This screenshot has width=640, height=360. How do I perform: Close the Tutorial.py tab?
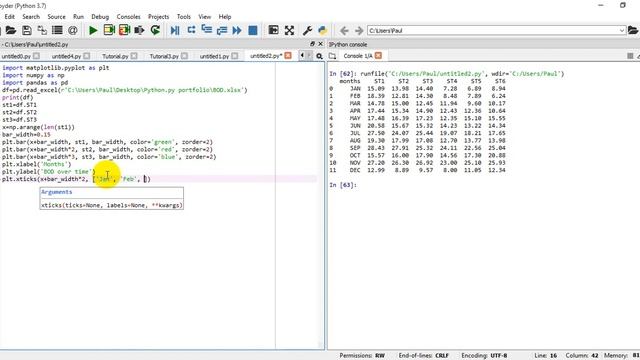[x=134, y=56]
